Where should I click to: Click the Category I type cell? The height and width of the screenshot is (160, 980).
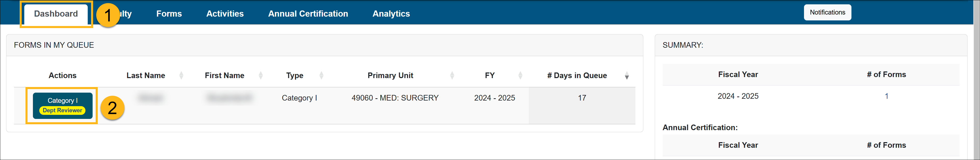[299, 98]
